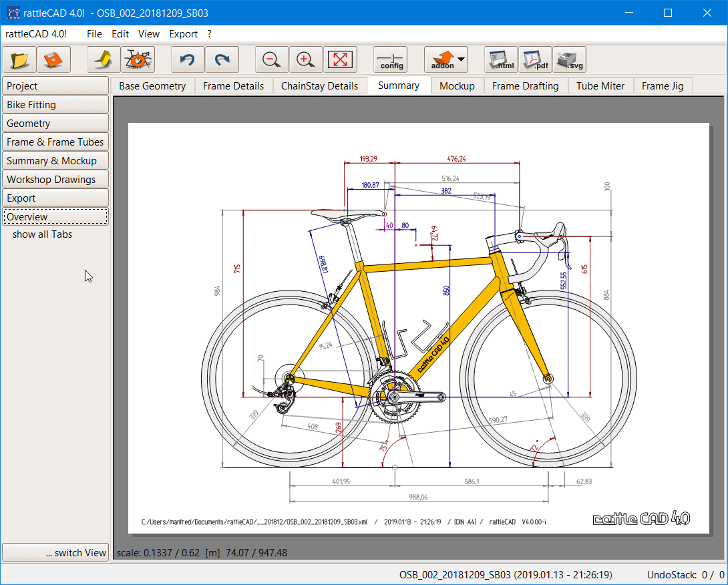Click 'show all Tabs' entry
The image size is (728, 585).
click(x=42, y=234)
